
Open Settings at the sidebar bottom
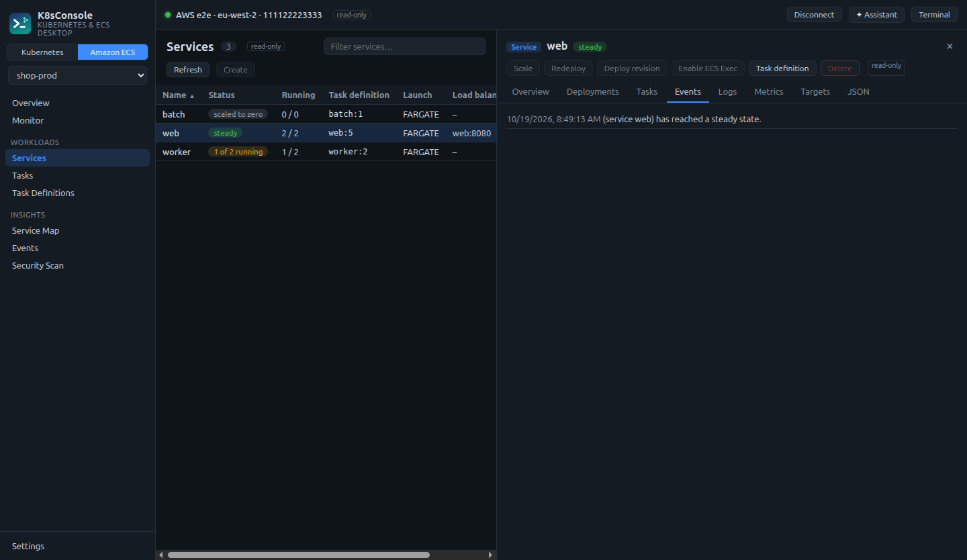[77, 546]
